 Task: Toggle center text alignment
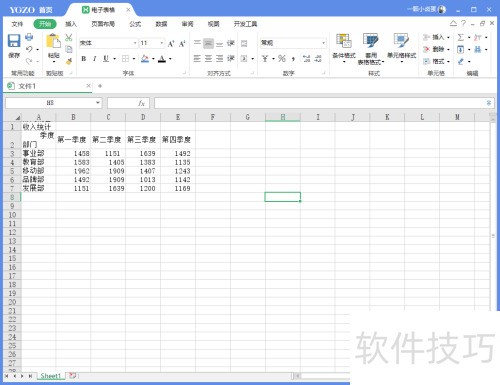click(x=208, y=59)
